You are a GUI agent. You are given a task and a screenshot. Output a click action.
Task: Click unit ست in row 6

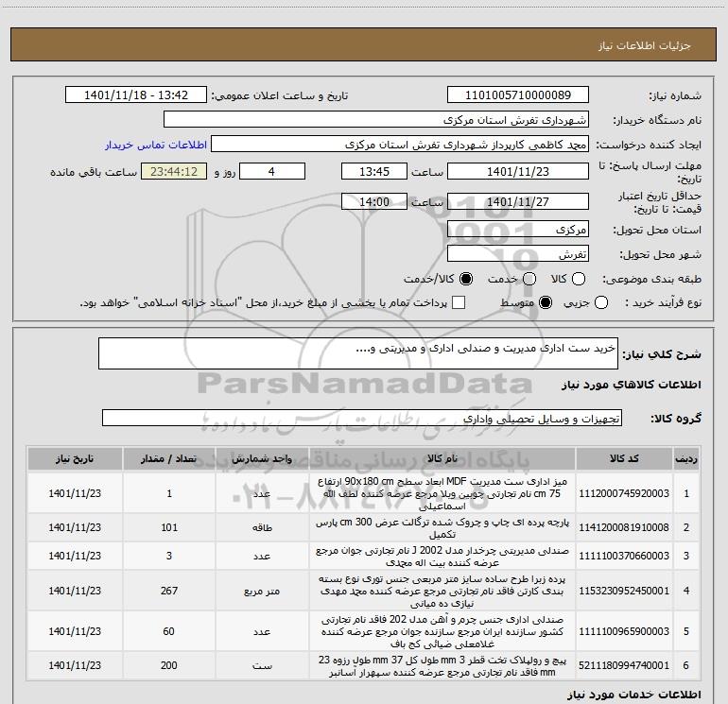[262, 666]
